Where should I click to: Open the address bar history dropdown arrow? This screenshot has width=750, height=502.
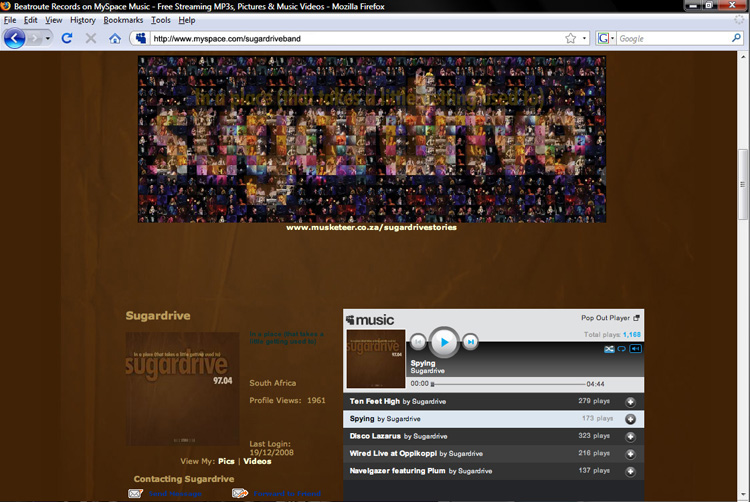[x=584, y=38]
